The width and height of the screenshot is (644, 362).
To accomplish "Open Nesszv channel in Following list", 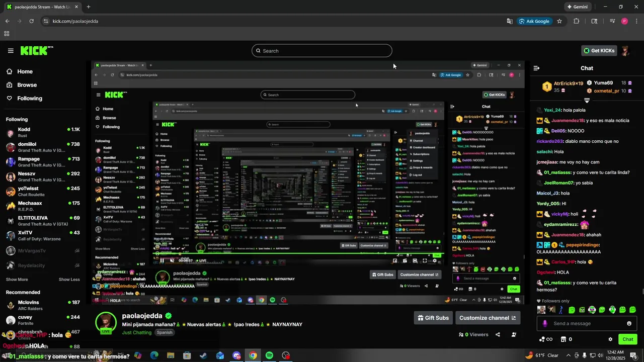I will coord(43,176).
